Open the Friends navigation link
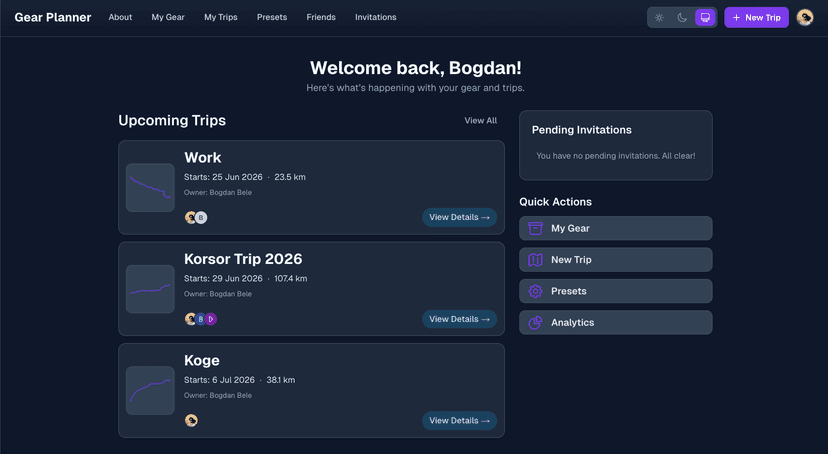Viewport: 828px width, 454px height. pyautogui.click(x=321, y=17)
